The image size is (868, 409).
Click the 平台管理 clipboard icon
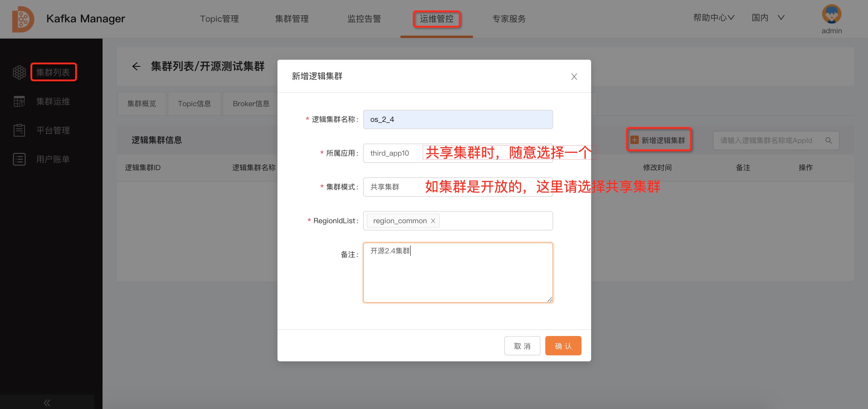(x=19, y=130)
